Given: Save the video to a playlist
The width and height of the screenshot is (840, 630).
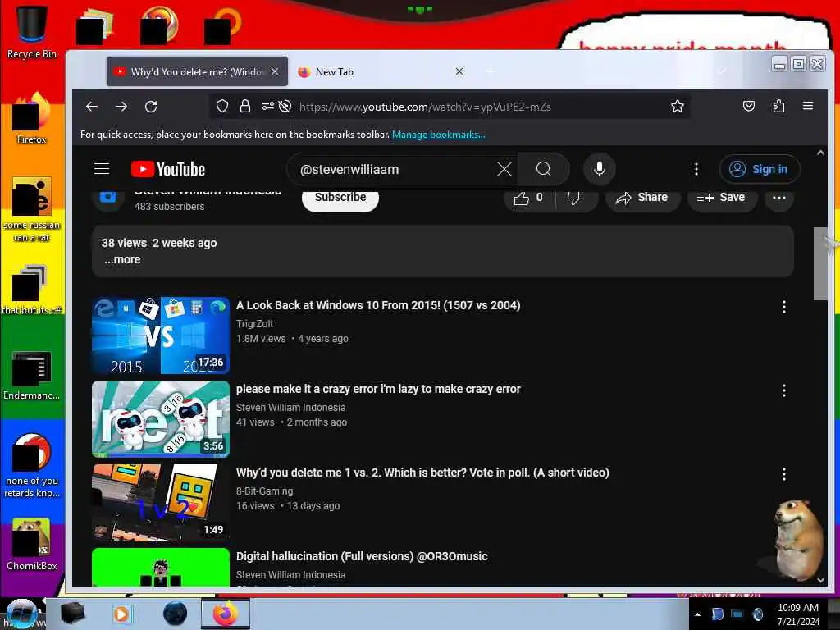Looking at the screenshot, I should [x=722, y=198].
